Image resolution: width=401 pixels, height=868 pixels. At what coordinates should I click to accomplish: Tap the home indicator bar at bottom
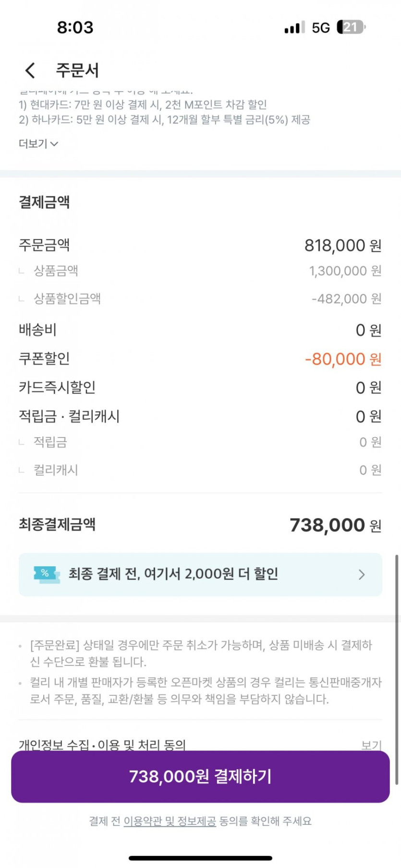tap(200, 858)
